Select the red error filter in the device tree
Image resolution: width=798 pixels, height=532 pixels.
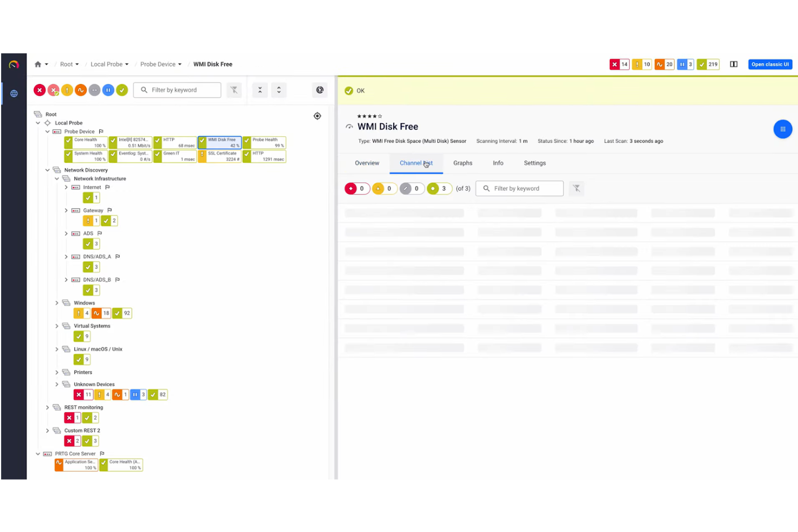(39, 90)
